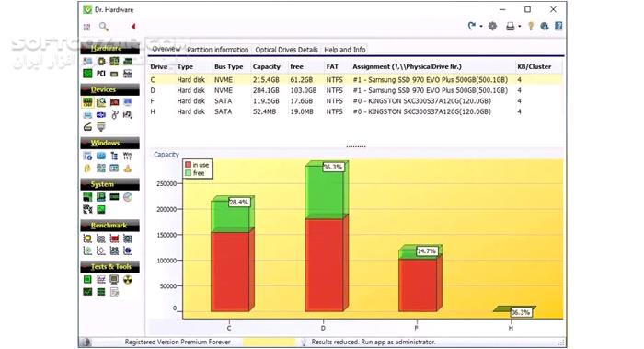Click the scanner icon under Devices

coord(87,127)
